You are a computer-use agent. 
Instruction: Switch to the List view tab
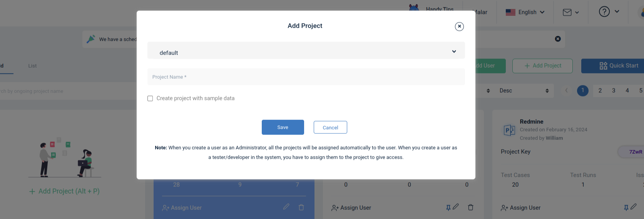point(32,66)
